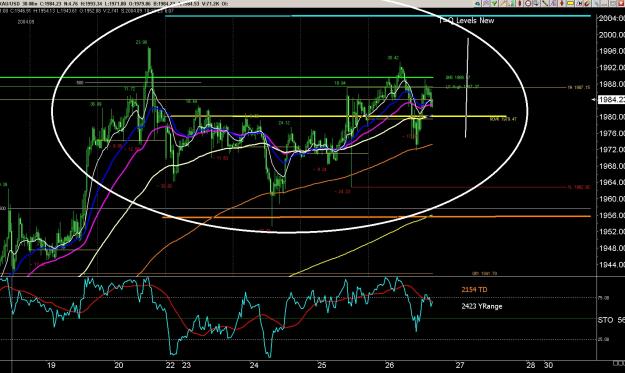
Task: Click the 1944.00 price axis label
Action: click(611, 265)
